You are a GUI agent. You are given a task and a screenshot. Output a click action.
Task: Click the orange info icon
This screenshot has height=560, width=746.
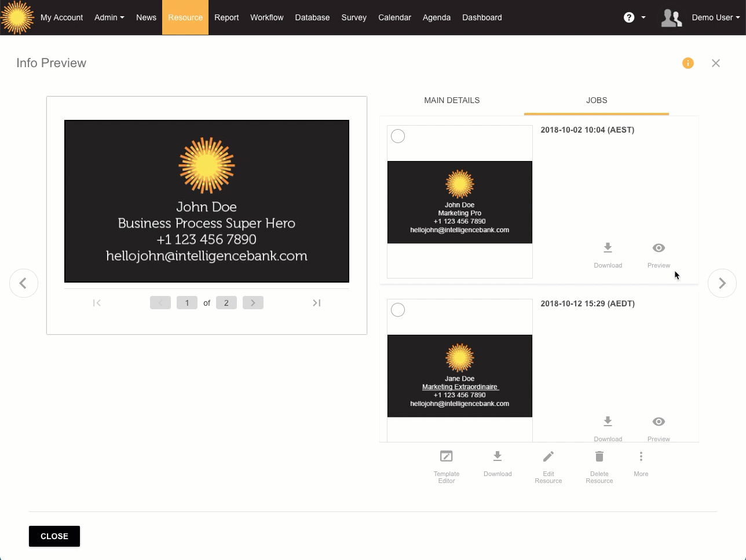point(688,63)
